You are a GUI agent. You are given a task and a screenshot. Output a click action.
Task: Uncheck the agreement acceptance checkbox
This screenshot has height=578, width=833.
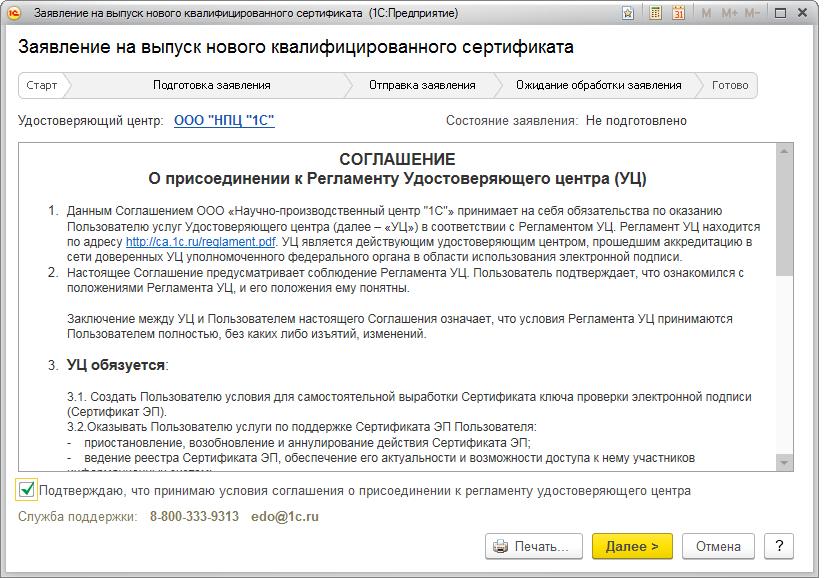[x=27, y=489]
